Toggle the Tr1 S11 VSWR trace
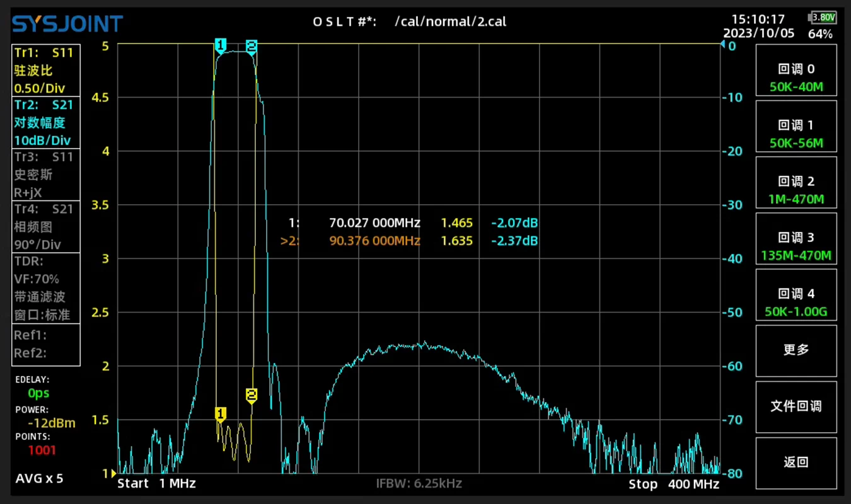Viewport: 851px width, 504px height. point(46,71)
